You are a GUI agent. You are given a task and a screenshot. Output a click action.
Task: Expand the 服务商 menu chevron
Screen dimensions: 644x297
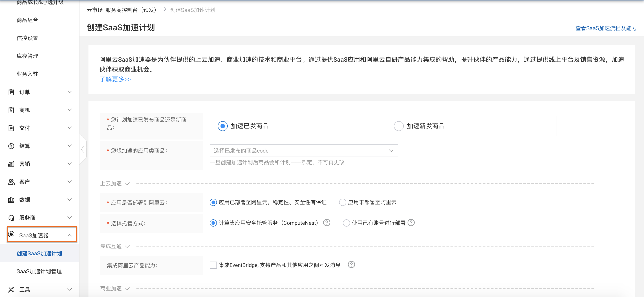click(x=70, y=218)
